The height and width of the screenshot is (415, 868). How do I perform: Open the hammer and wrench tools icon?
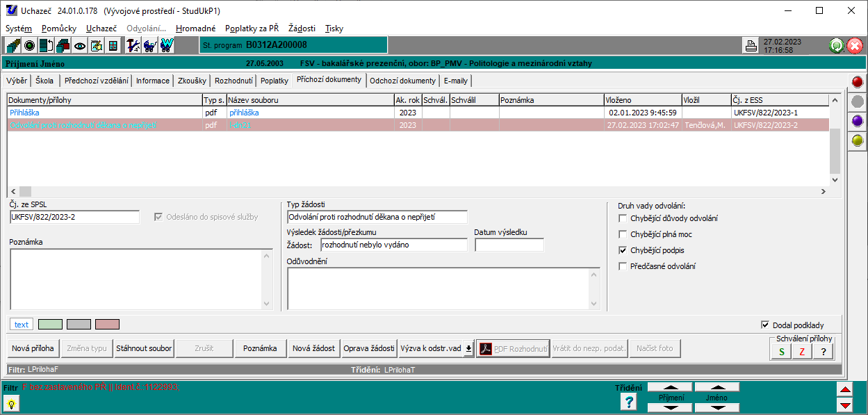tap(133, 46)
